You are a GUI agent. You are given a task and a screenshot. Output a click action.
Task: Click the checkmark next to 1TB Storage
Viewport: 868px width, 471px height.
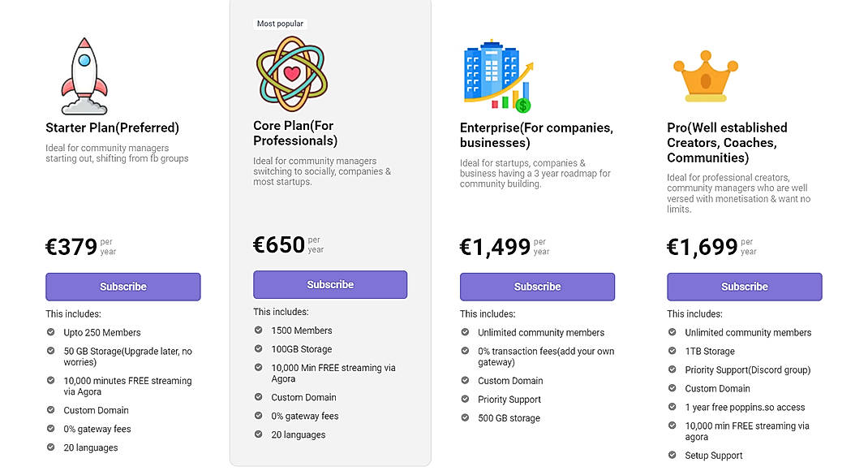coord(672,351)
